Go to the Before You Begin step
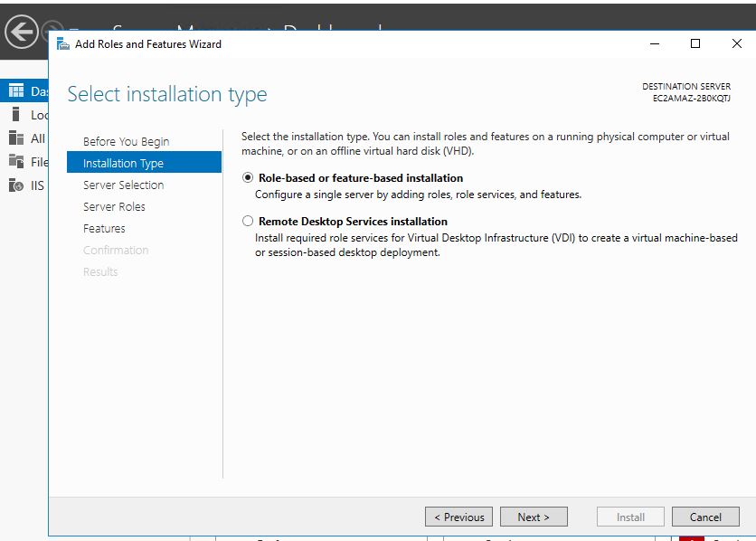This screenshot has width=756, height=541. pyautogui.click(x=126, y=142)
